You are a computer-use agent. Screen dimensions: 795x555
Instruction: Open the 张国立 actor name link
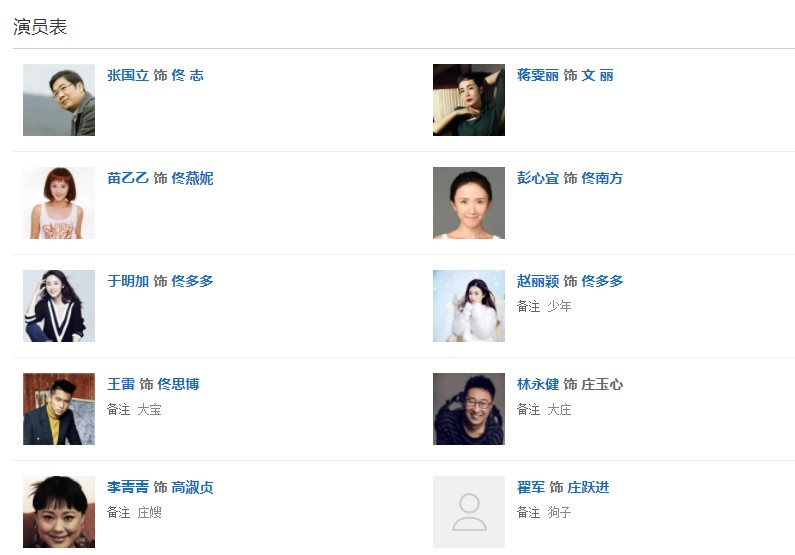[128, 75]
